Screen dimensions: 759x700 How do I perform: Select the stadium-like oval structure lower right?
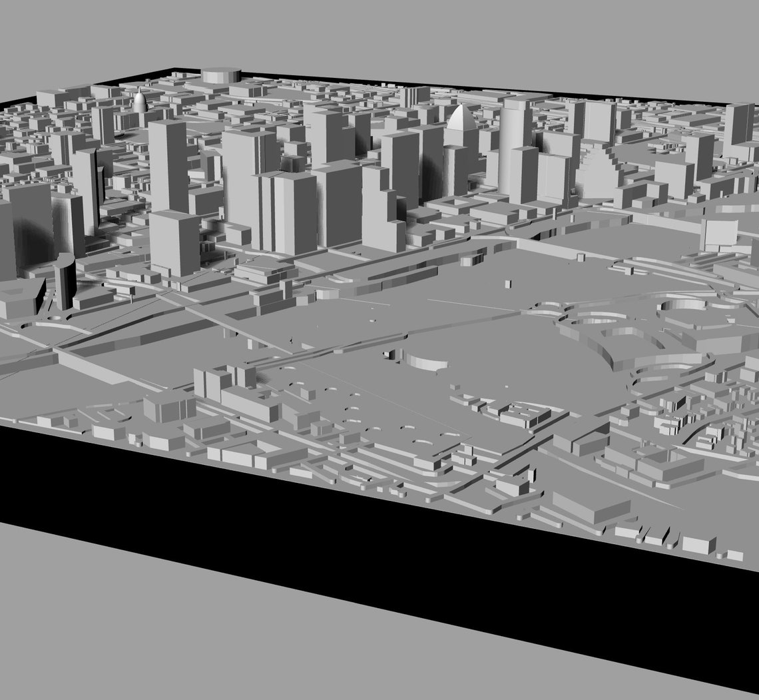click(639, 326)
